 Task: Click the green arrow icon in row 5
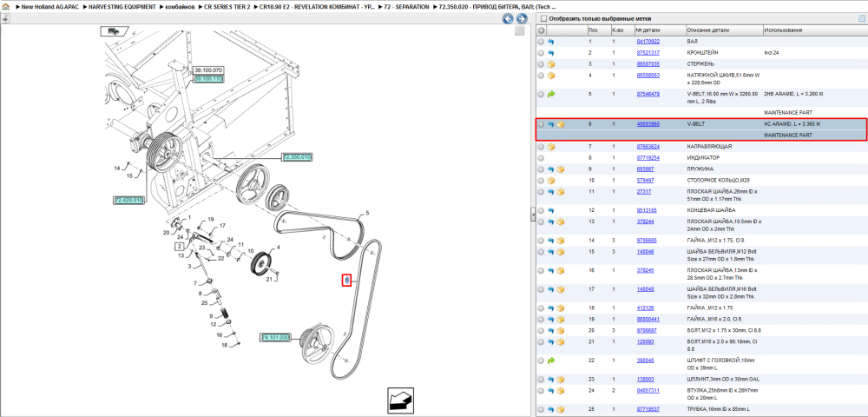551,94
